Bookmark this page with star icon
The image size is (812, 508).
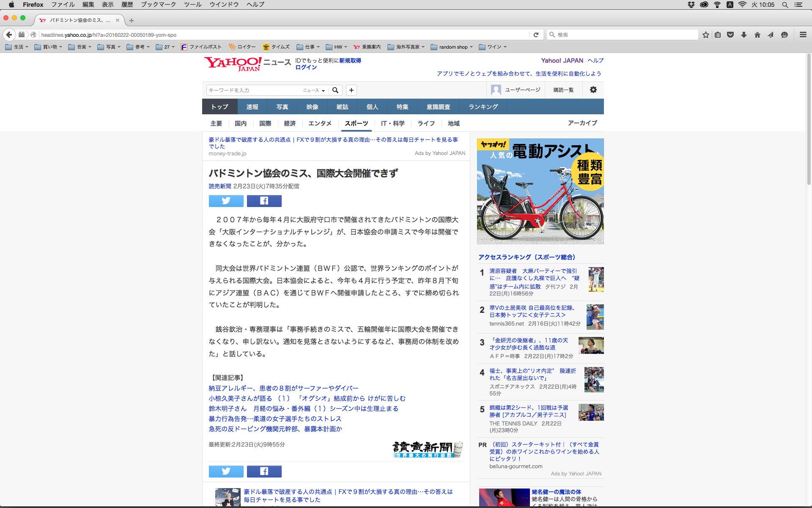tap(705, 35)
